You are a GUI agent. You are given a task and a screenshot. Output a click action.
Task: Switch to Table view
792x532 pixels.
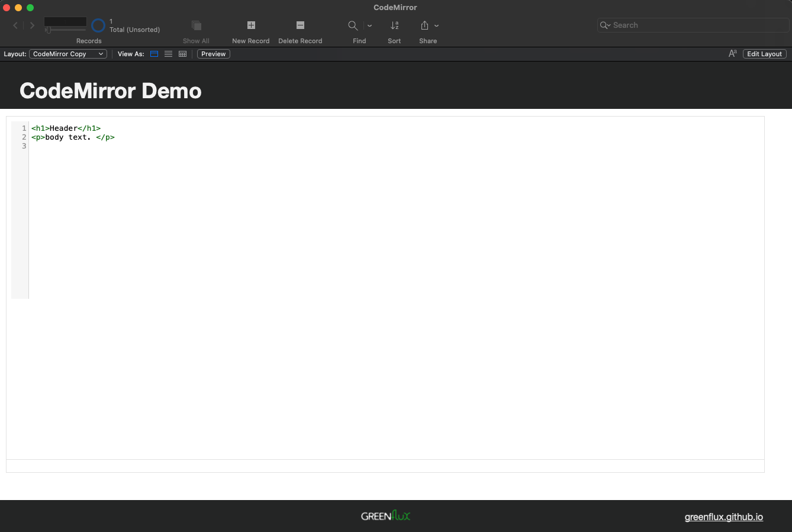pyautogui.click(x=182, y=54)
